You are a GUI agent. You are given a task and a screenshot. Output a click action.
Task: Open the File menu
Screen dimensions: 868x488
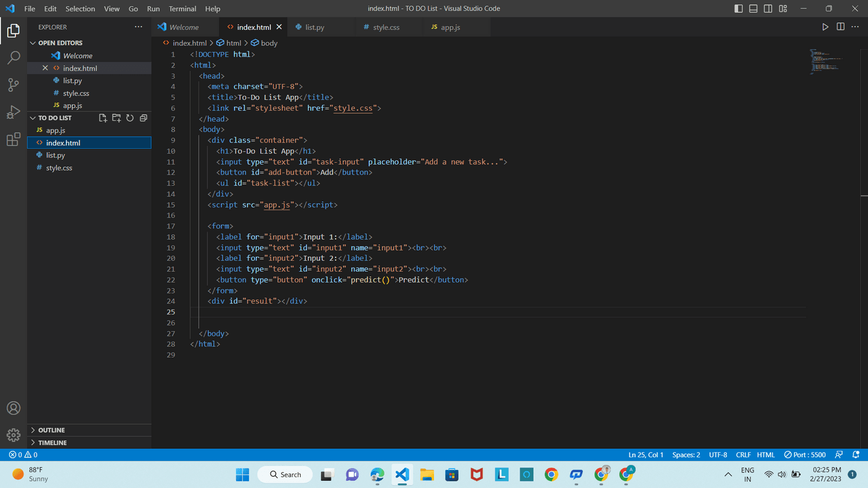(30, 8)
